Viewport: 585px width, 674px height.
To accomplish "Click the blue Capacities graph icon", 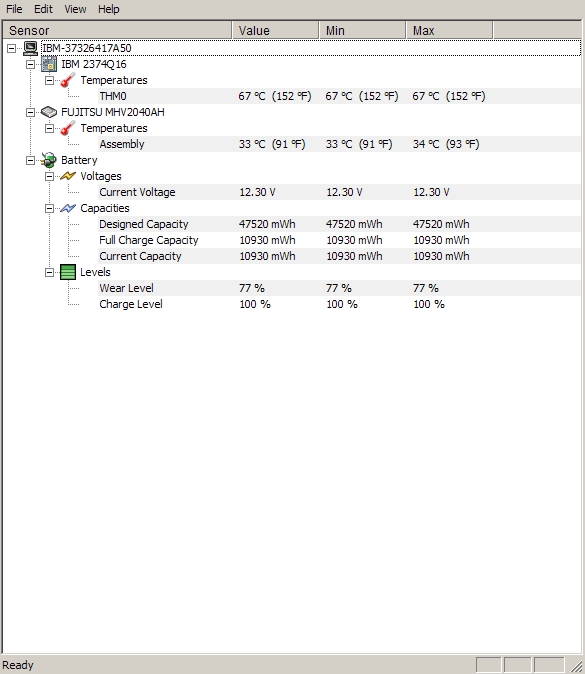I will pos(68,208).
